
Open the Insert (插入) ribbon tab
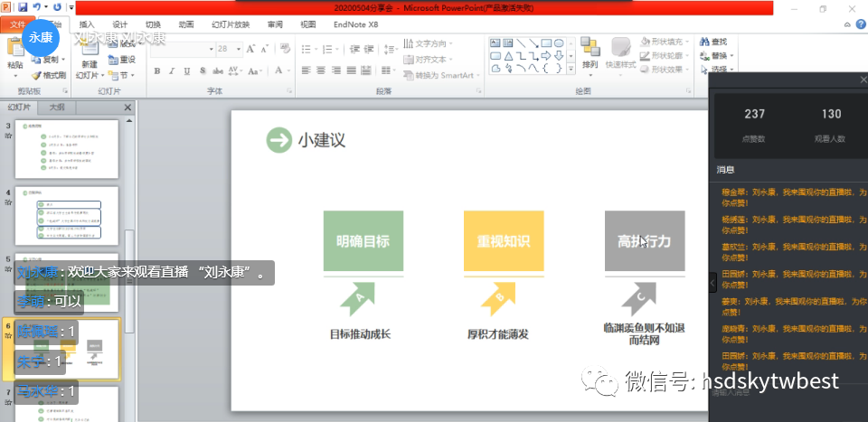[87, 24]
